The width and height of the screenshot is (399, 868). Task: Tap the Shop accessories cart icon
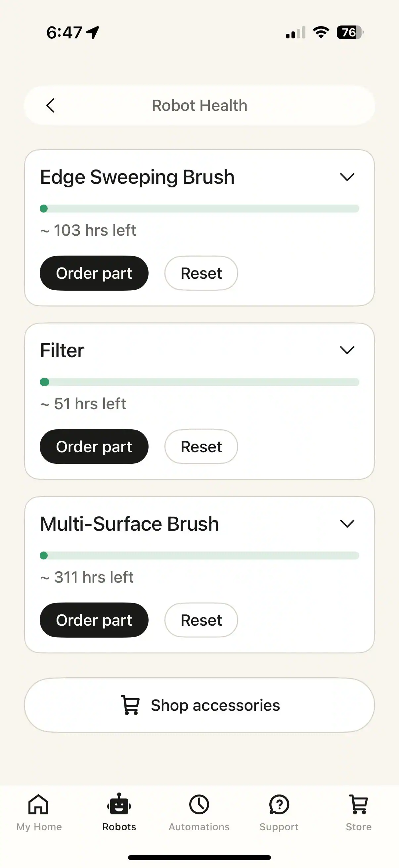tap(130, 705)
